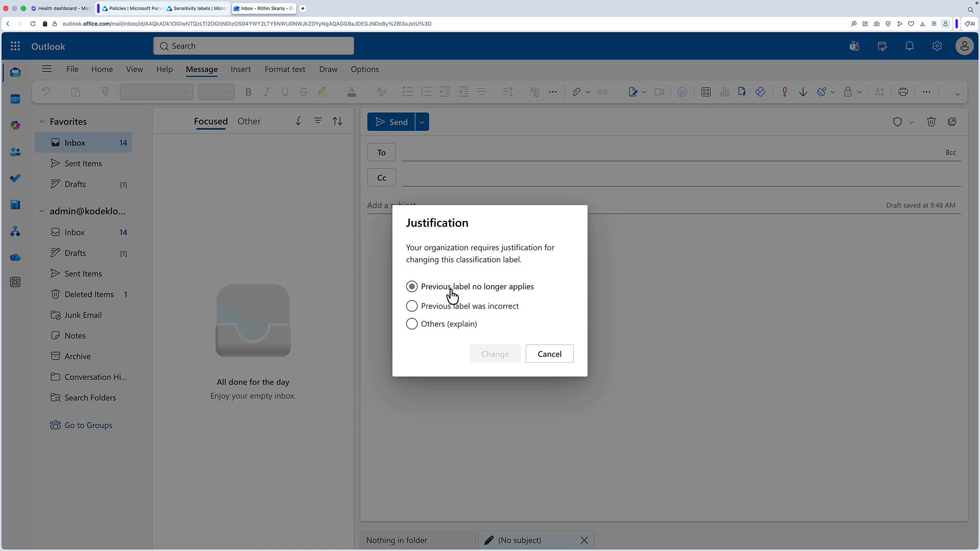Switch to the Other inbox tab
980x551 pixels.
[249, 121]
